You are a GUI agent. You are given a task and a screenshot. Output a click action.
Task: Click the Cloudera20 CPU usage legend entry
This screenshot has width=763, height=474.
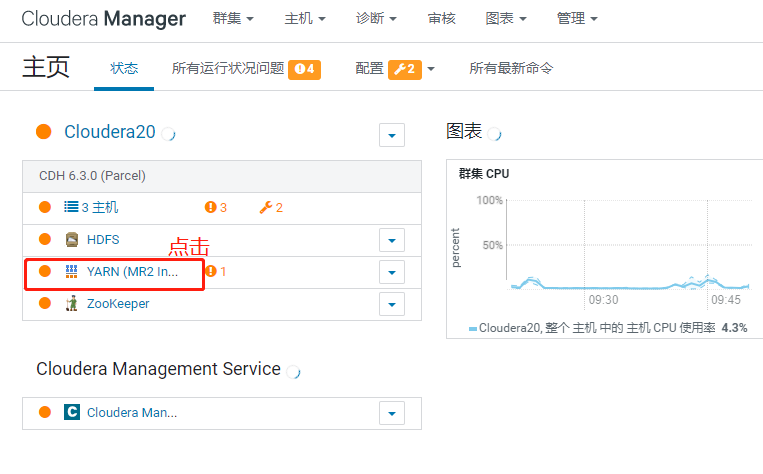608,328
